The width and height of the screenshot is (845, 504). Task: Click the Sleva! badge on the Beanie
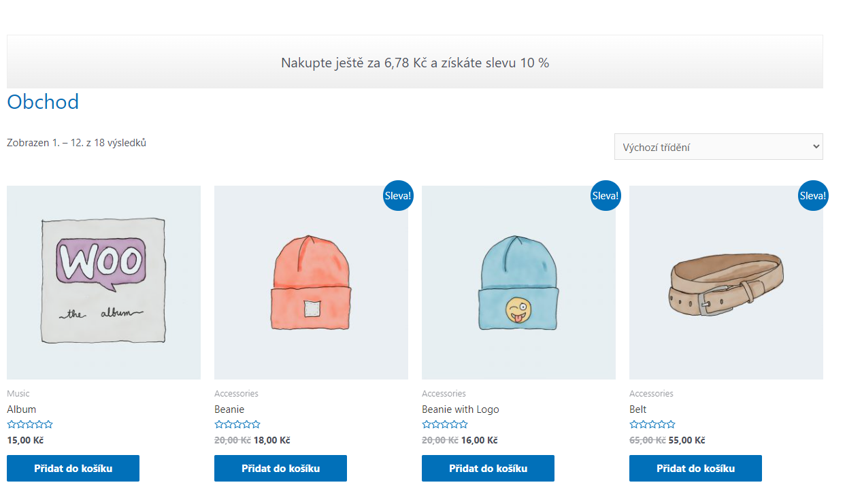click(x=398, y=196)
